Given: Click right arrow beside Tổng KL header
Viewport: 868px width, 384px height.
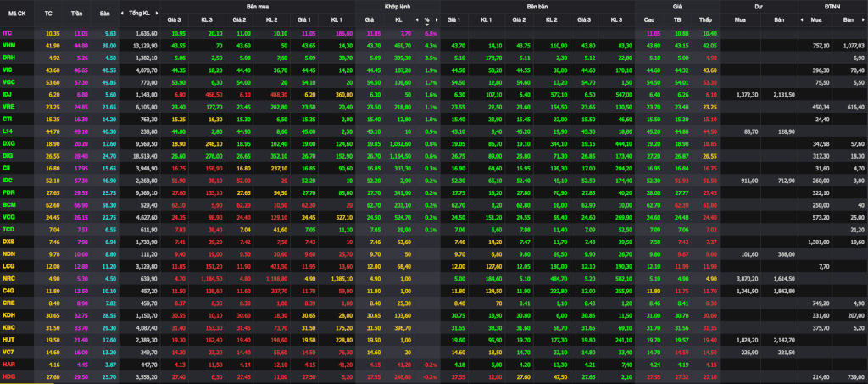Looking at the screenshot, I should click(157, 13).
